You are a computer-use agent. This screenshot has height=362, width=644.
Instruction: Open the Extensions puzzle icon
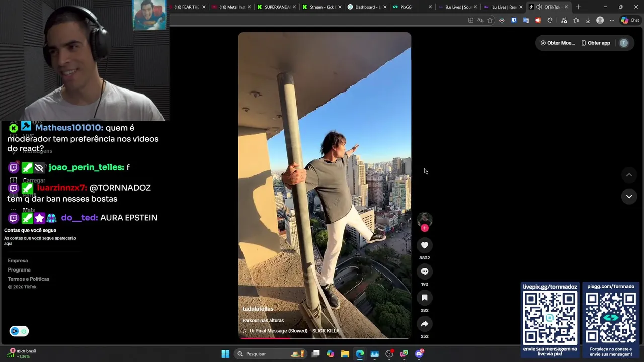[550, 20]
